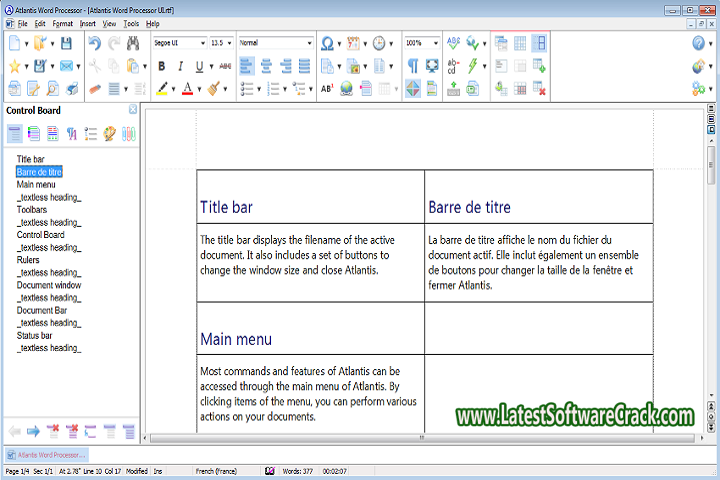Viewport: 720px width, 480px height.
Task: Select Main menu heading in Control Board
Action: click(x=36, y=185)
